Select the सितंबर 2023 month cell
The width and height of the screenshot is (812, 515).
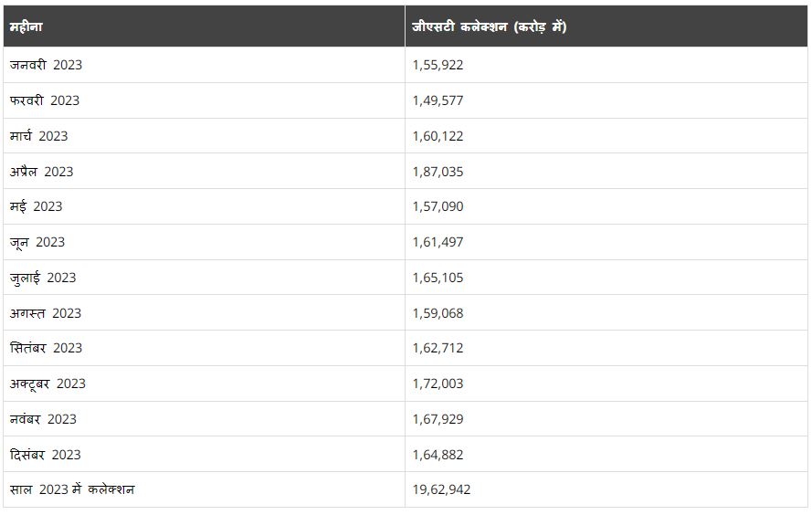(x=46, y=348)
